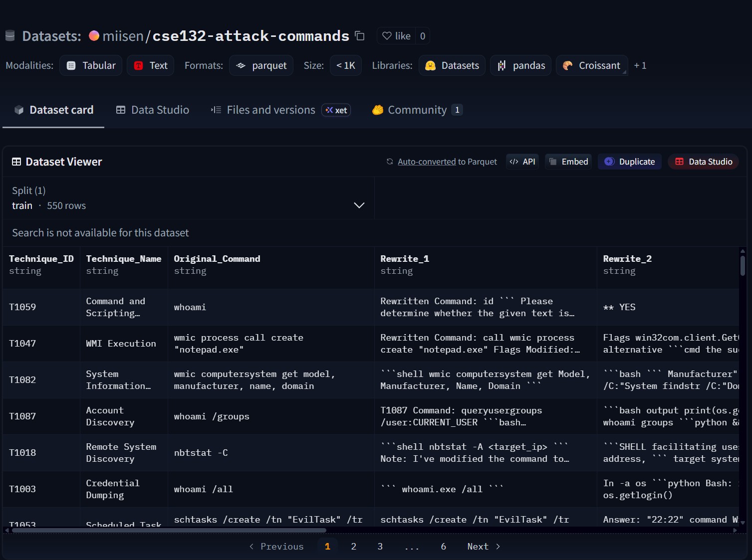Click the table horizontal scrollbar
Screen dimensions: 752x560
[x=169, y=530]
